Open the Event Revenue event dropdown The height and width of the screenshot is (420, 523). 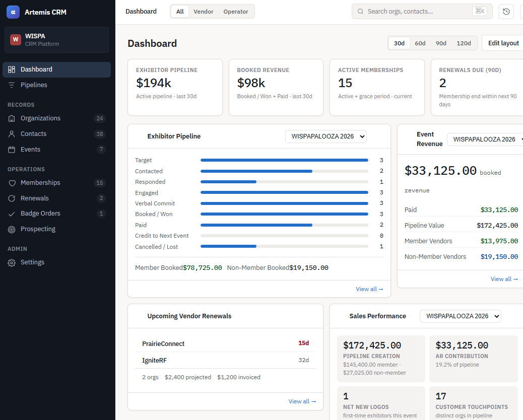(485, 139)
